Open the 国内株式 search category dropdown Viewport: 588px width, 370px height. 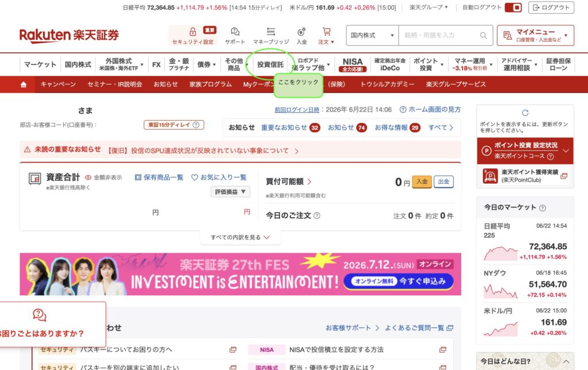click(372, 35)
